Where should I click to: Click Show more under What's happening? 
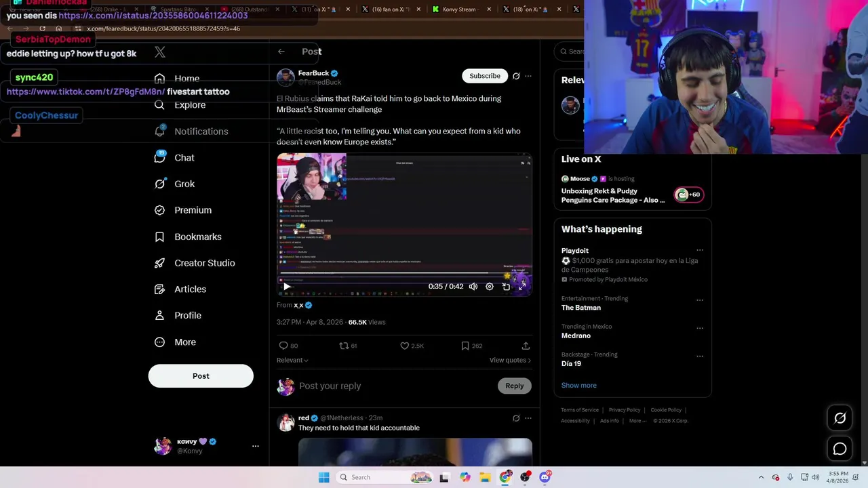578,386
